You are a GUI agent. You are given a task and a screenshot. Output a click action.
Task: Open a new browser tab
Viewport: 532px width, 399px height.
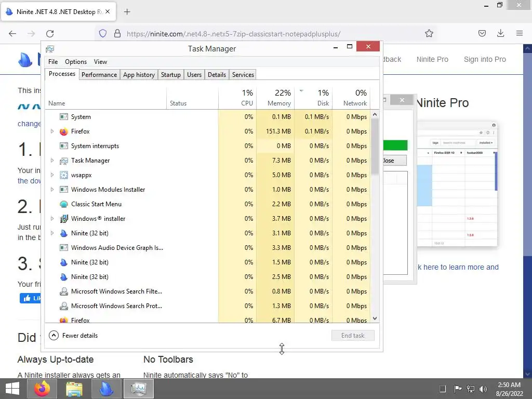127,12
